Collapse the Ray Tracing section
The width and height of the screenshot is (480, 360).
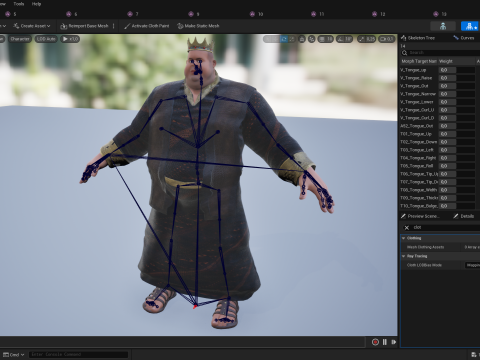point(403,256)
